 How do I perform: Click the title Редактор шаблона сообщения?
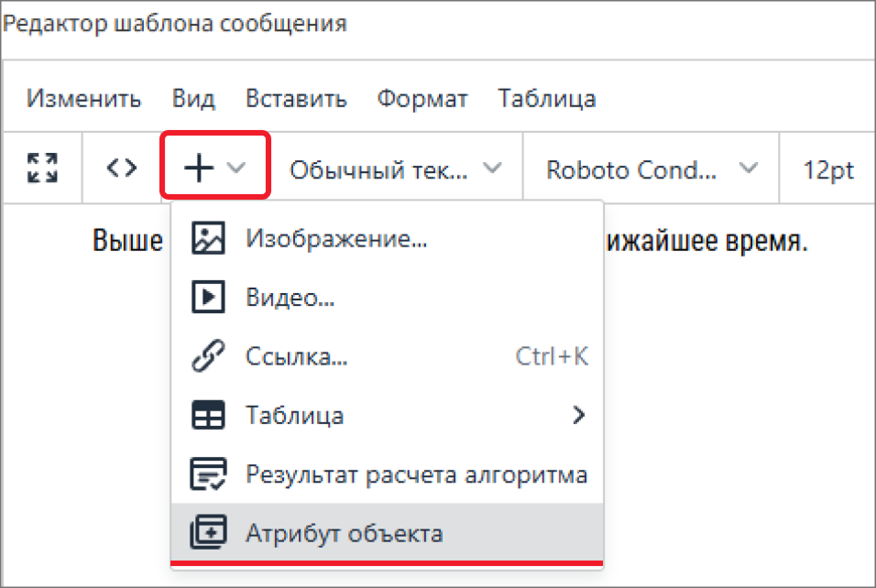pyautogui.click(x=175, y=24)
